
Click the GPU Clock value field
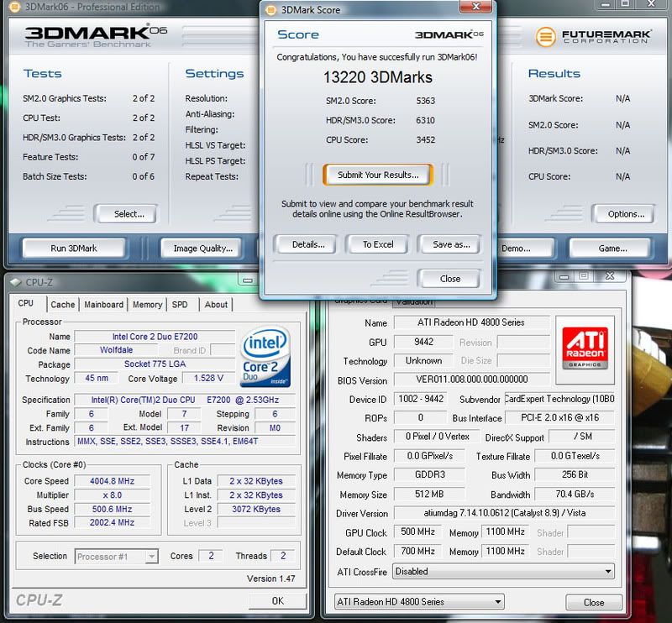[x=418, y=532]
